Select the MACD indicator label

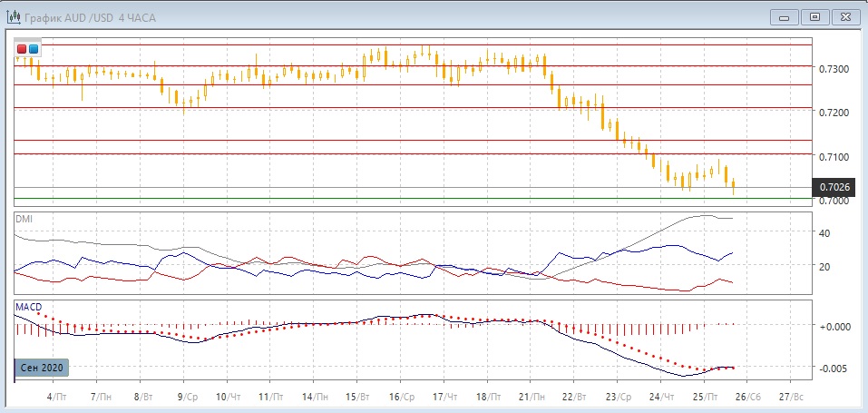(x=27, y=307)
